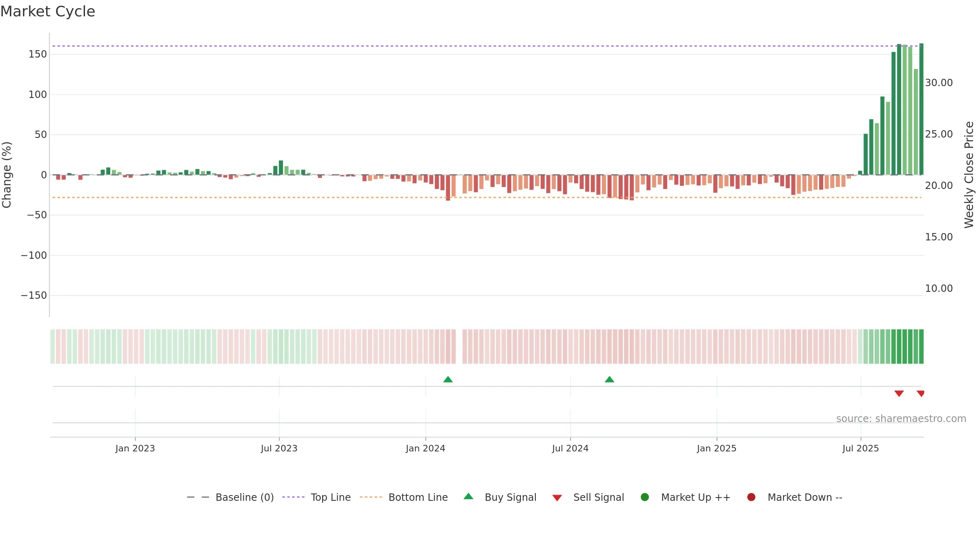Click the 100 tick on Change axis
Viewport: 980px width, 551px height.
tap(38, 94)
